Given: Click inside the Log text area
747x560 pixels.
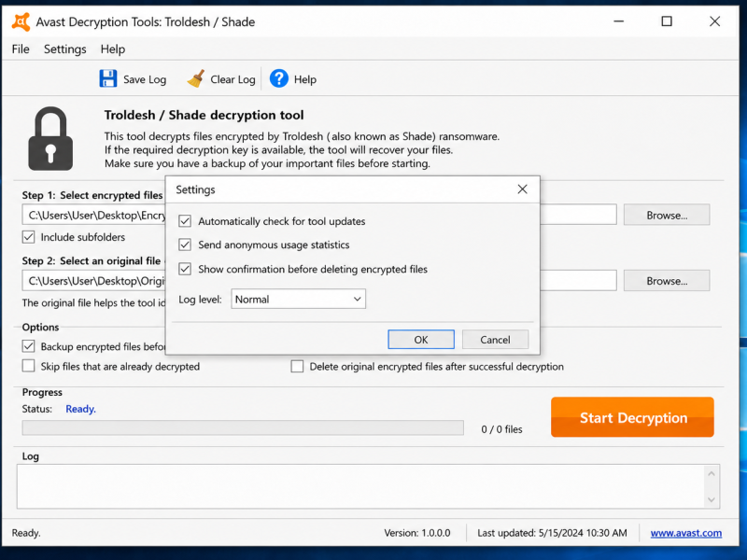Looking at the screenshot, I should point(360,486).
